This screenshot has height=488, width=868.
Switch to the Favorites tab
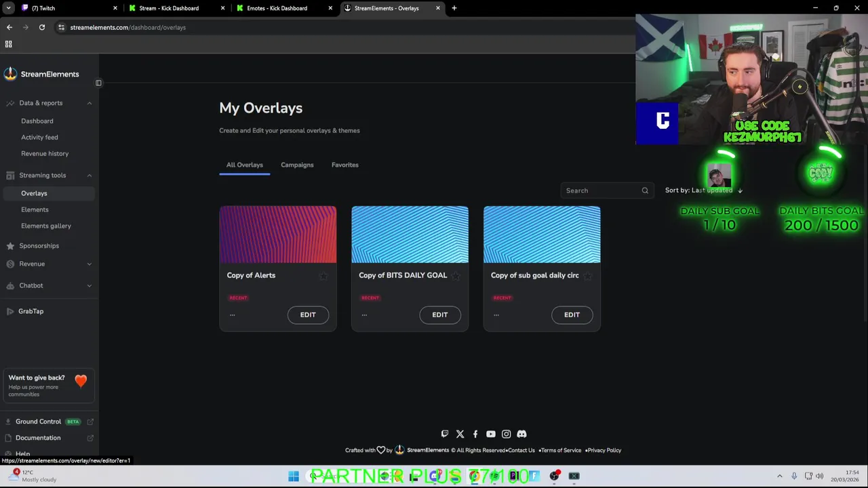[345, 165]
